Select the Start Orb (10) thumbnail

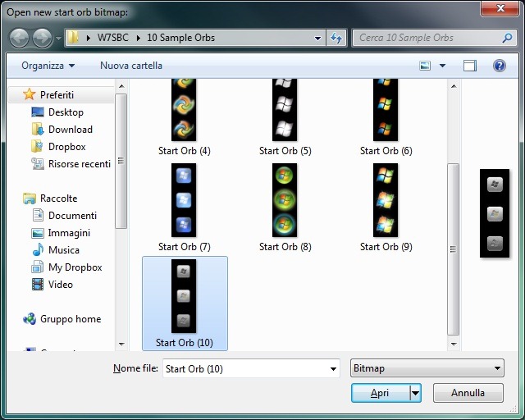[184, 296]
